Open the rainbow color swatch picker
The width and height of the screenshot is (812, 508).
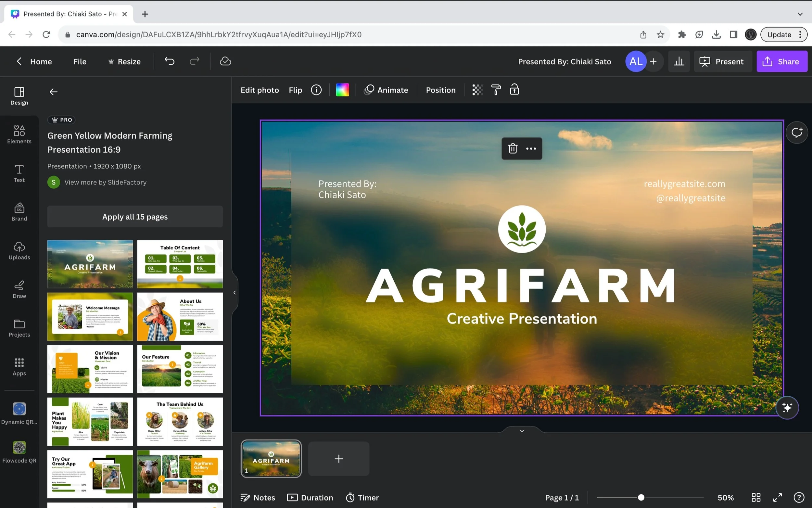tap(342, 90)
